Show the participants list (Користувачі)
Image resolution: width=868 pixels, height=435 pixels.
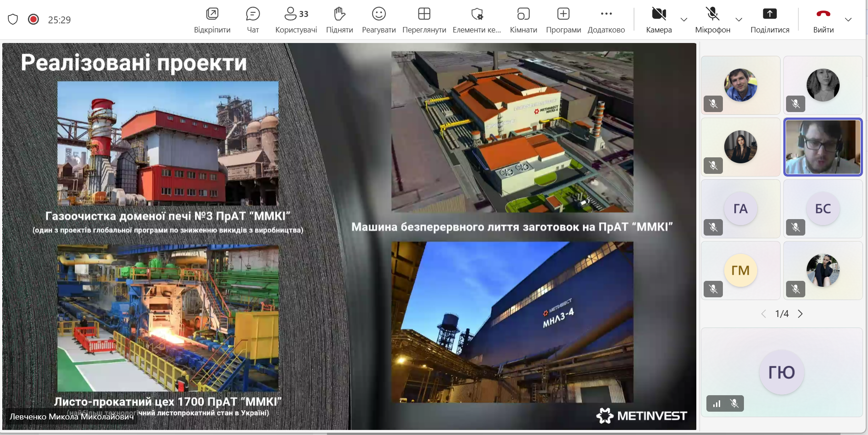(296, 20)
